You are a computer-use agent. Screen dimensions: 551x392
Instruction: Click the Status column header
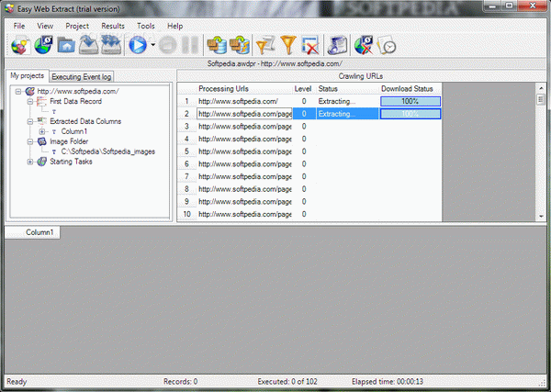pos(347,88)
